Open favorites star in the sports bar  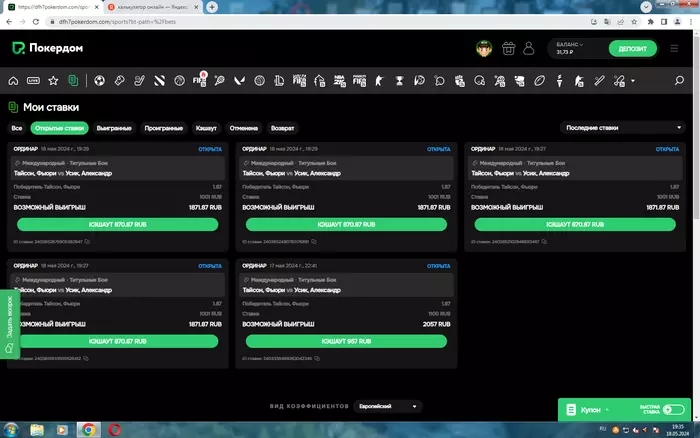point(53,81)
